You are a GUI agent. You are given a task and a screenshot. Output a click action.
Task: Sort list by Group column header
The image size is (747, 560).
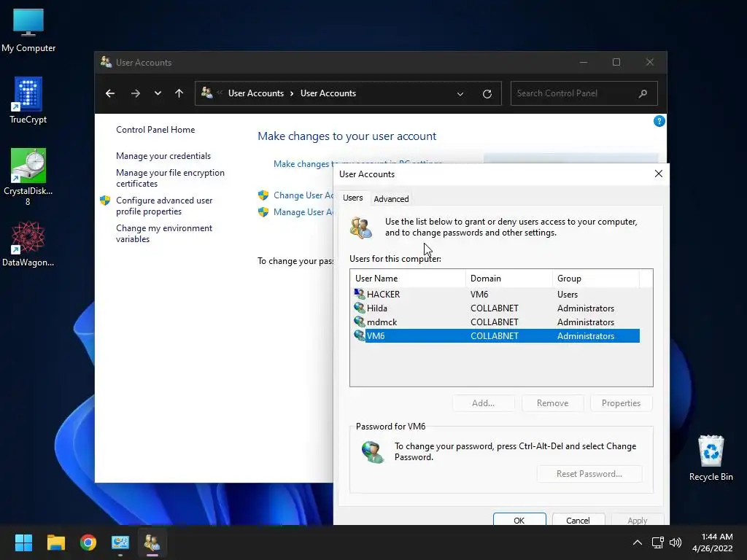[595, 278]
